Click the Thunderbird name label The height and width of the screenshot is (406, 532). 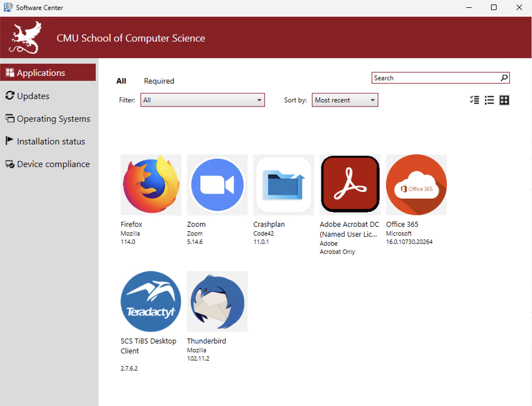207,341
